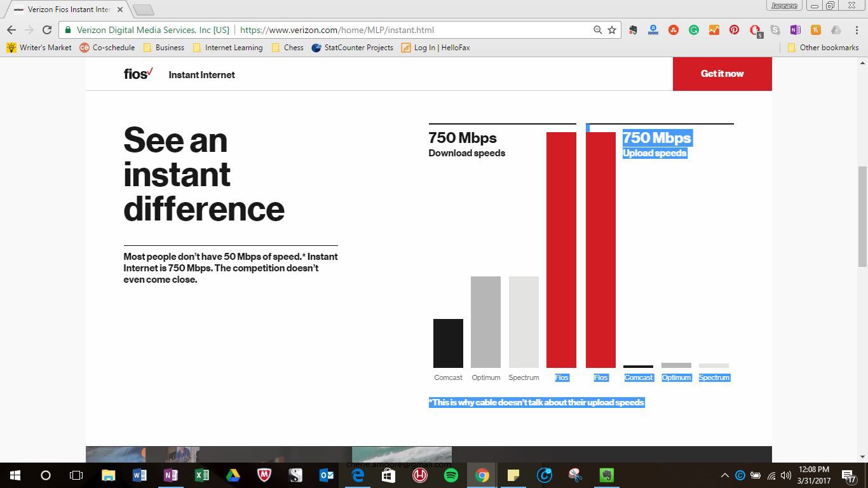Click the OneNote Clipper extension icon
The height and width of the screenshot is (488, 868).
[x=796, y=30]
